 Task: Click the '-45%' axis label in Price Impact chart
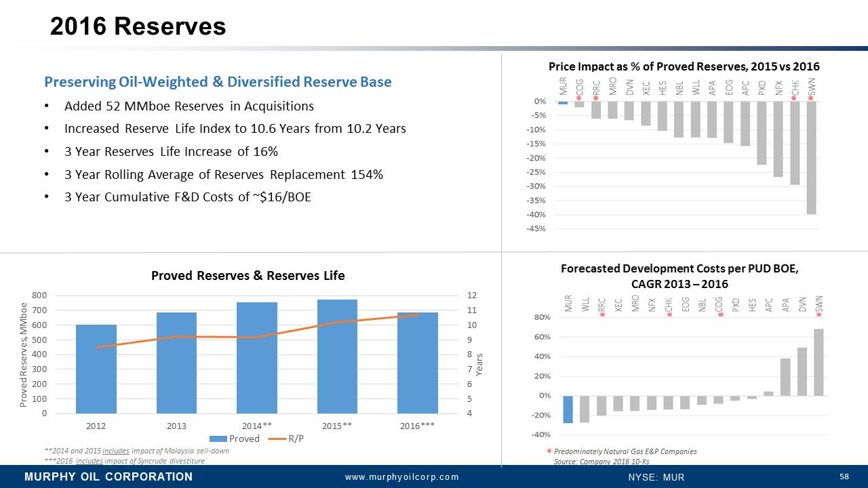pos(537,228)
